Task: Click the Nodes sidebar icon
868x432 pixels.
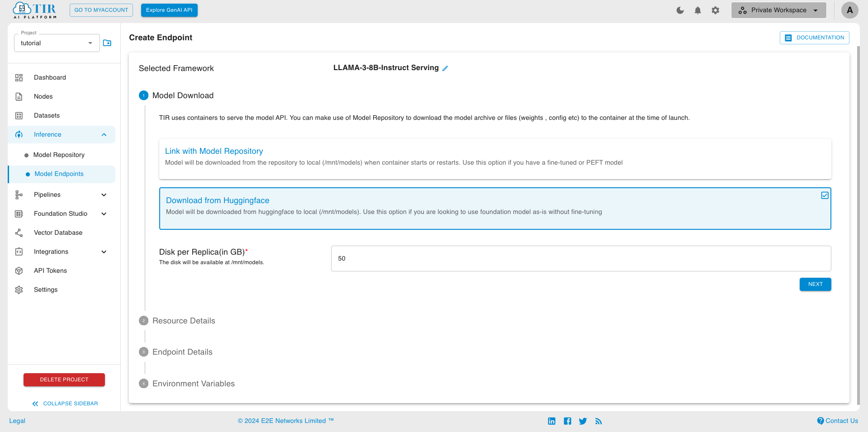Action: [x=19, y=97]
